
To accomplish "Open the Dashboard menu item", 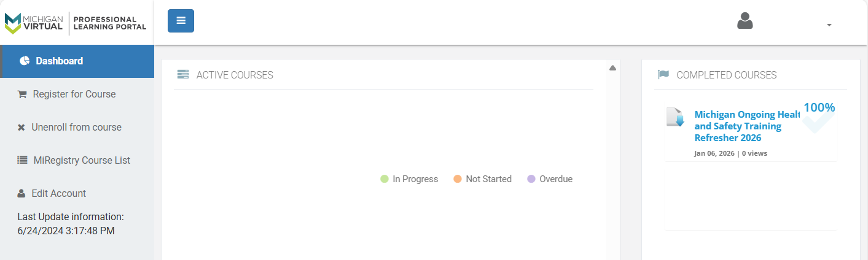I will pos(59,61).
